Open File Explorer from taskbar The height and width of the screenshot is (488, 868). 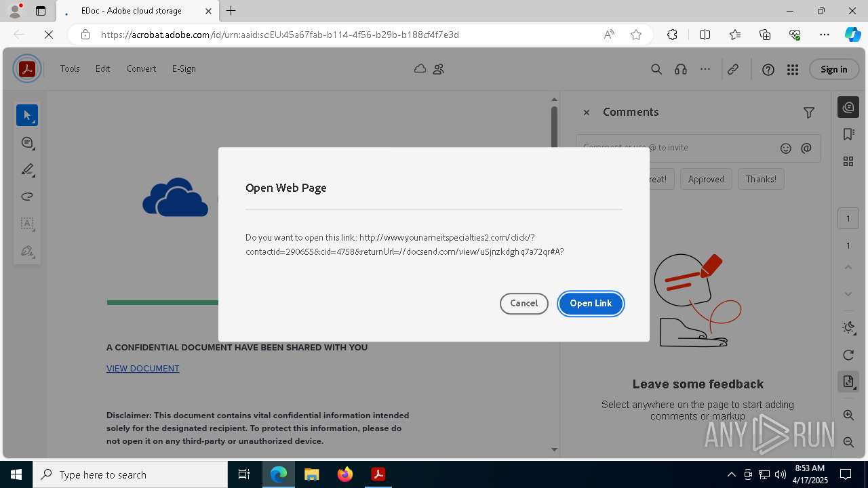(x=312, y=474)
